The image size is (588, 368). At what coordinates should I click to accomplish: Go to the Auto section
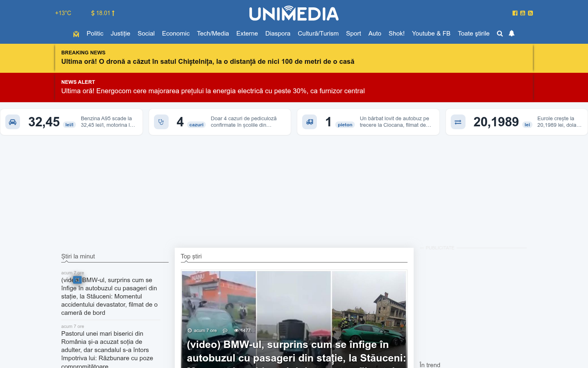click(x=375, y=34)
